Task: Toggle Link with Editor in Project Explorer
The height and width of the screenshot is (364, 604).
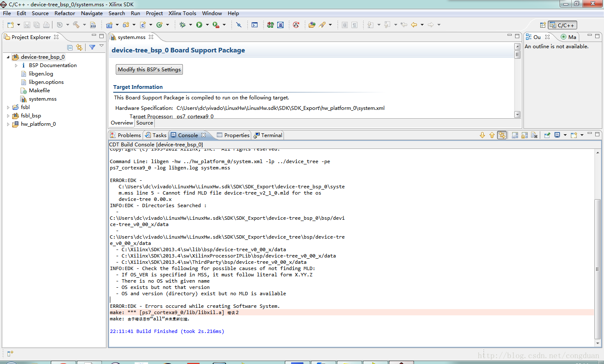Action: click(x=79, y=47)
